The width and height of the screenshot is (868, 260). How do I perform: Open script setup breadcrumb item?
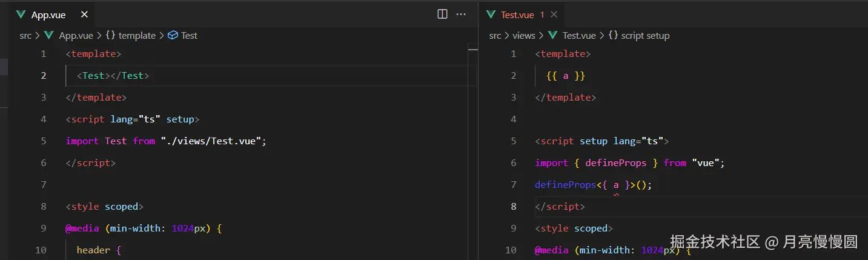point(645,36)
